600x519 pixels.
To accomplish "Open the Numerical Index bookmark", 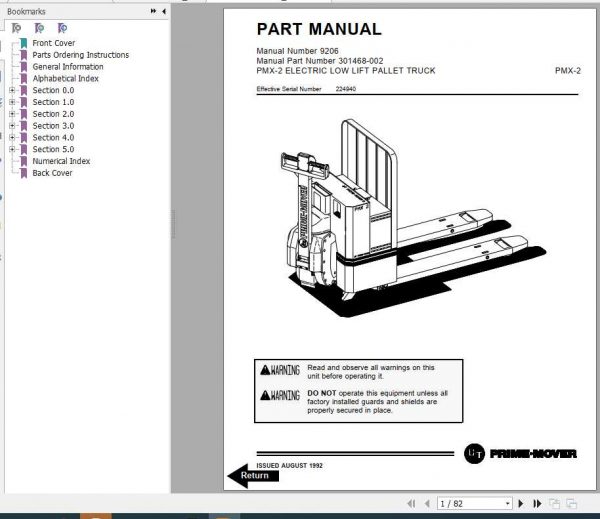I will (x=61, y=161).
